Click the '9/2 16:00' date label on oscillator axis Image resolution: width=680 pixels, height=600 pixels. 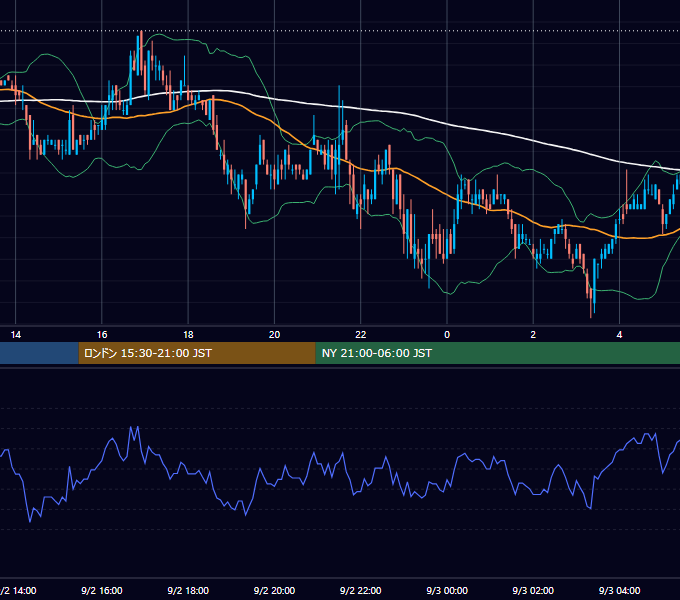(x=102, y=590)
